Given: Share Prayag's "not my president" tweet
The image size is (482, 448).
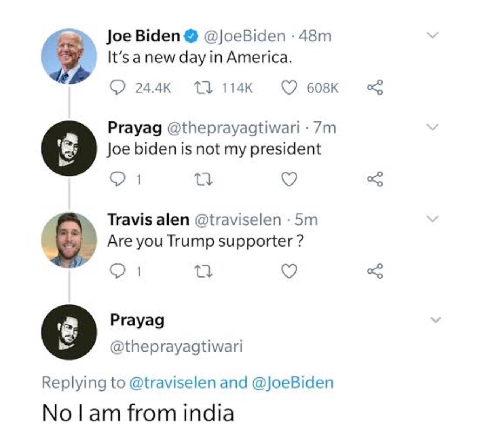Looking at the screenshot, I should (375, 180).
